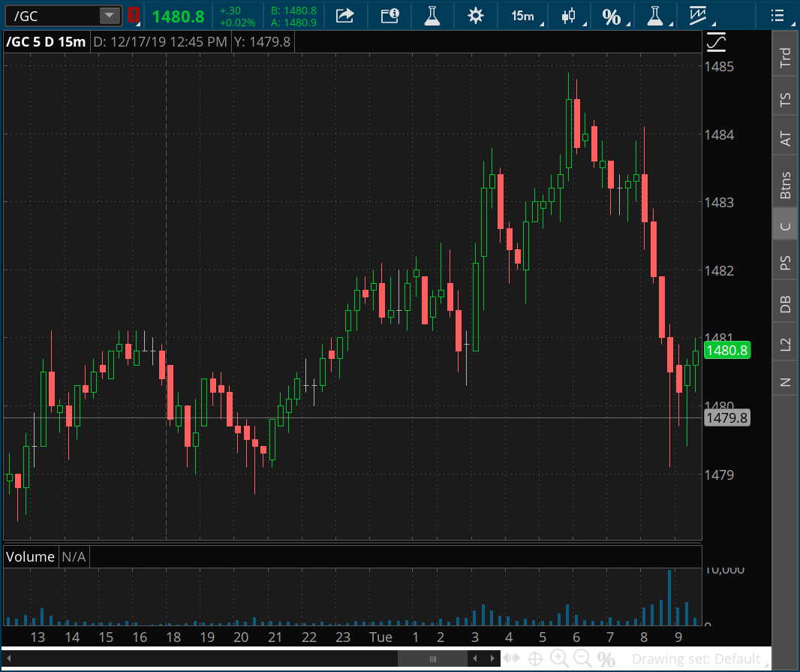Viewport: 800px width, 672px height.
Task: Open chart settings gear icon
Action: click(476, 16)
